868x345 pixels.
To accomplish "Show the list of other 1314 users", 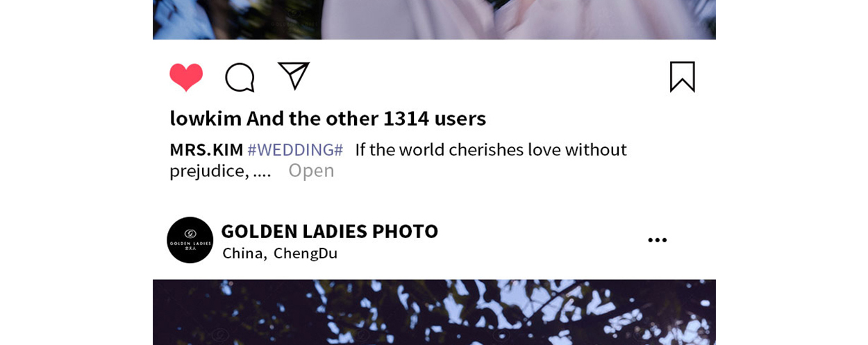I will 366,118.
